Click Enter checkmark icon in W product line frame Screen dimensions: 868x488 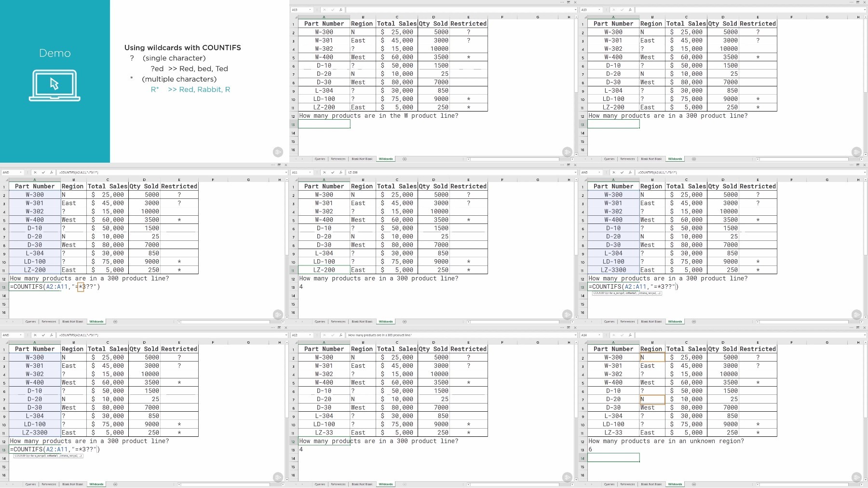(333, 10)
